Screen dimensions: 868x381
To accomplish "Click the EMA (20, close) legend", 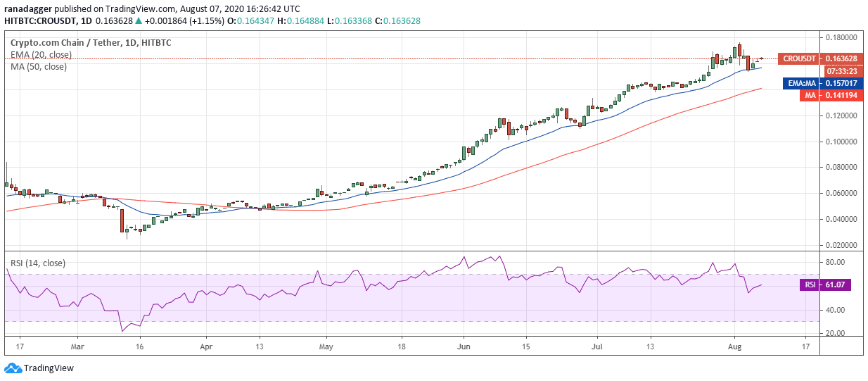I will coord(41,55).
